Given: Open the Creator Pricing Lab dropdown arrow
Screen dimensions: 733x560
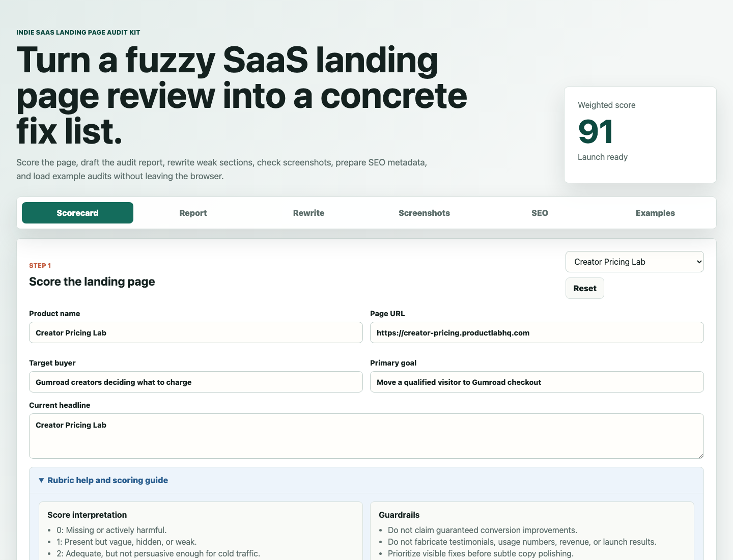Looking at the screenshot, I should pos(699,262).
